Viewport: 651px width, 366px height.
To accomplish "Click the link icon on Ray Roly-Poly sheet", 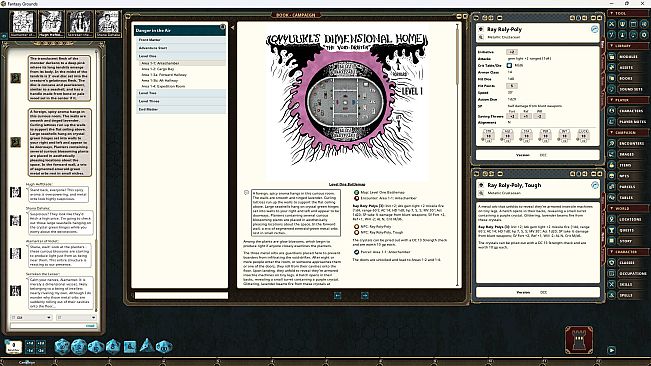I will click(595, 29).
